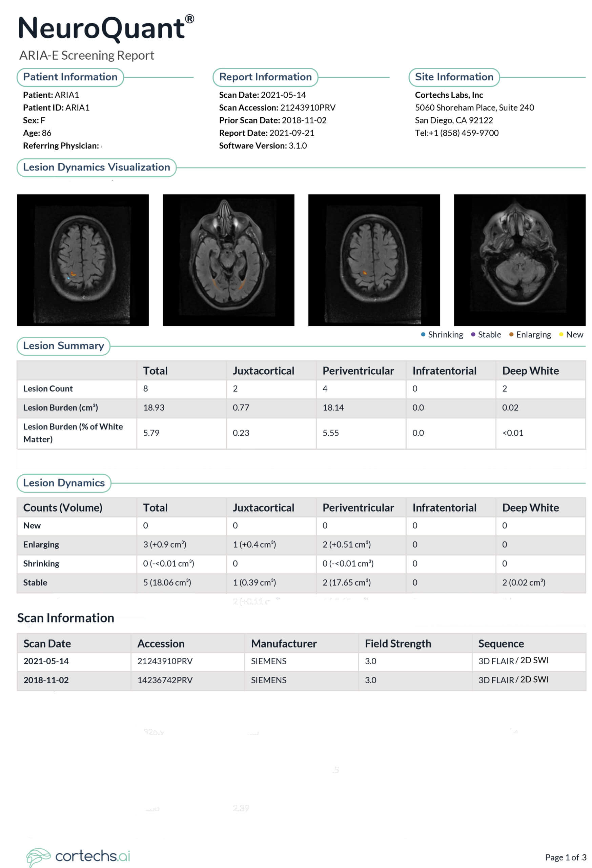Select the Software Version 3.1.0 line
The image size is (592, 868).
263,146
